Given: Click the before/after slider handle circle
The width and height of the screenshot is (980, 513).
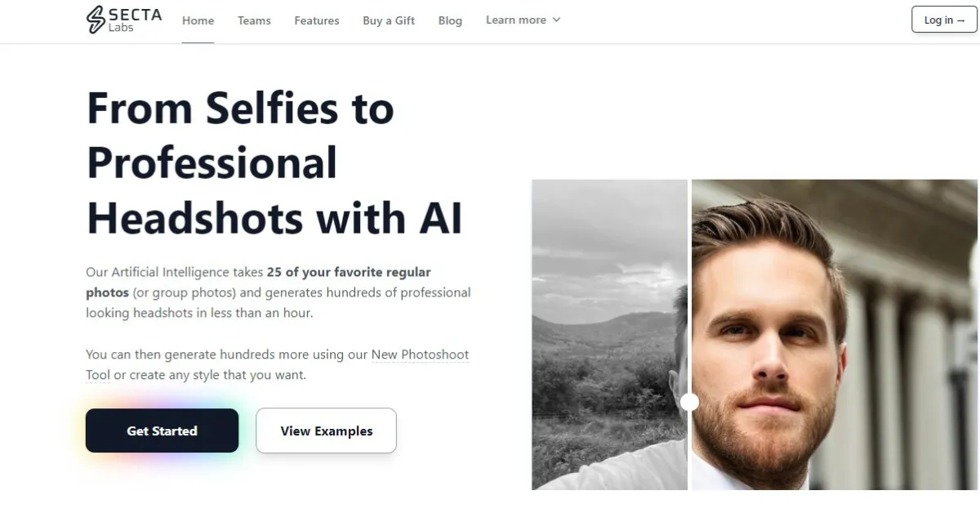Looking at the screenshot, I should point(689,402).
